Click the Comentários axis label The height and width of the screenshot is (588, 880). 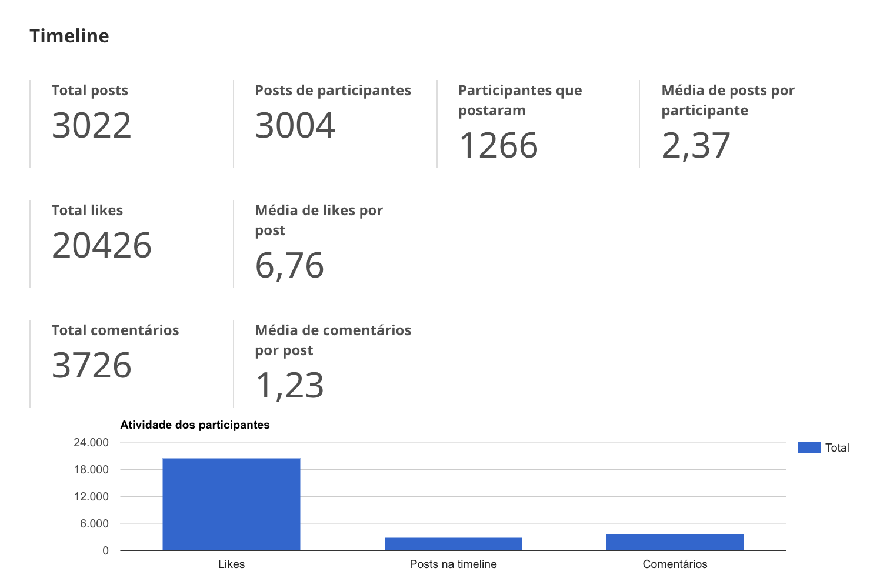click(x=675, y=564)
